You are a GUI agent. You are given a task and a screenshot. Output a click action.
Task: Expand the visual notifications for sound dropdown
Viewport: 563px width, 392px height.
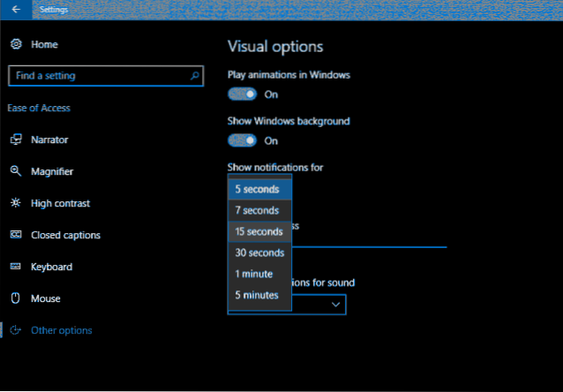(x=335, y=305)
